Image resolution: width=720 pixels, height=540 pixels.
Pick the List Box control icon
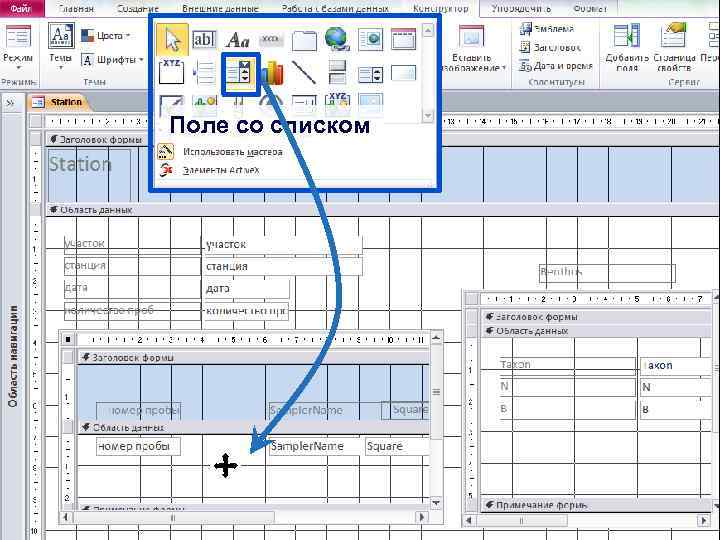(370, 74)
